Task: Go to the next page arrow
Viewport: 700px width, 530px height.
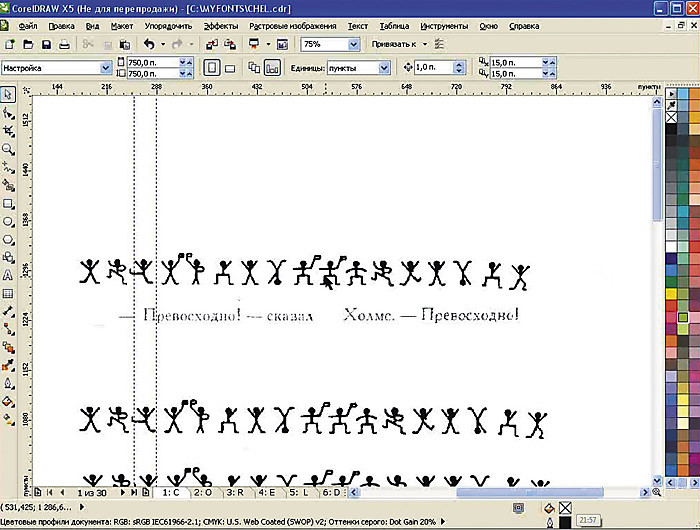Action: pyautogui.click(x=123, y=492)
